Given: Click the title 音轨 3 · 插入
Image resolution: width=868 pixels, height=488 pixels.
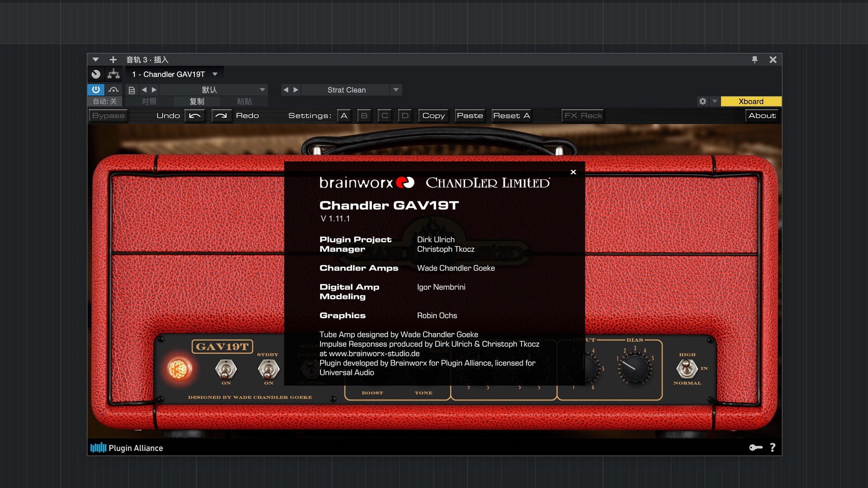Looking at the screenshot, I should (x=147, y=60).
